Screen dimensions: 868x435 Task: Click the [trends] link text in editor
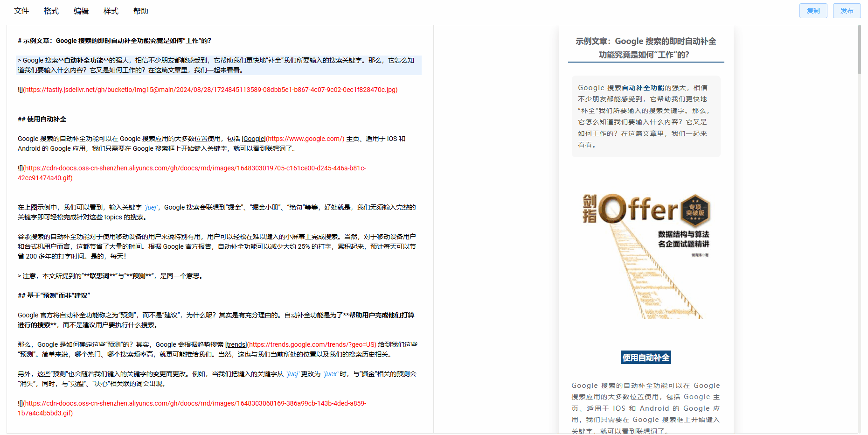236,344
